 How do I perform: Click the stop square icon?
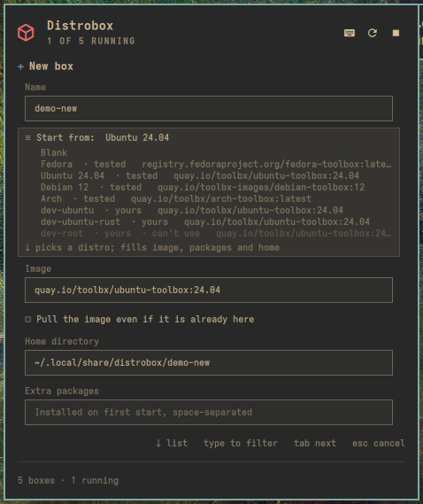(x=396, y=33)
